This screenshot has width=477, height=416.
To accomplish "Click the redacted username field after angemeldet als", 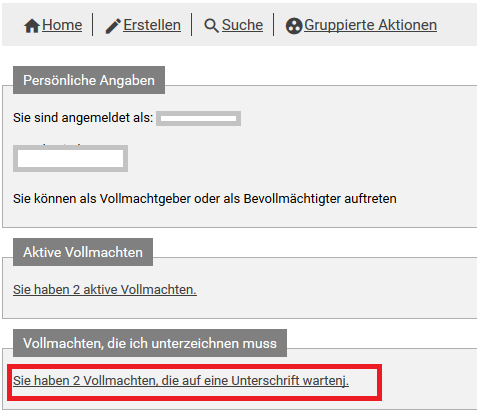I will (199, 118).
